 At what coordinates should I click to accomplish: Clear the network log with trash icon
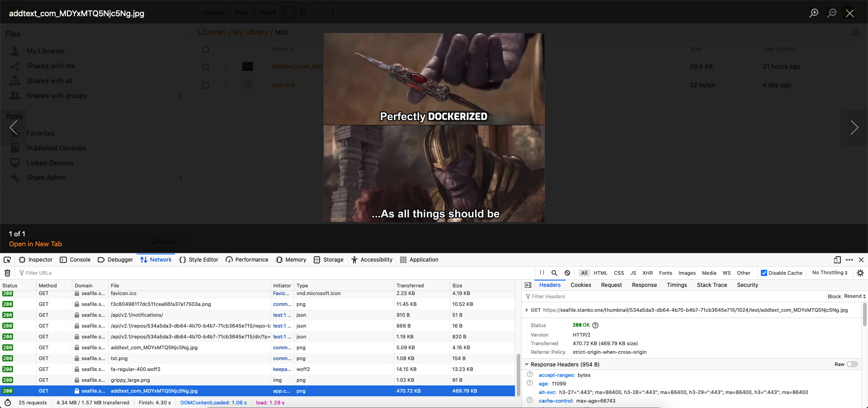coord(7,273)
